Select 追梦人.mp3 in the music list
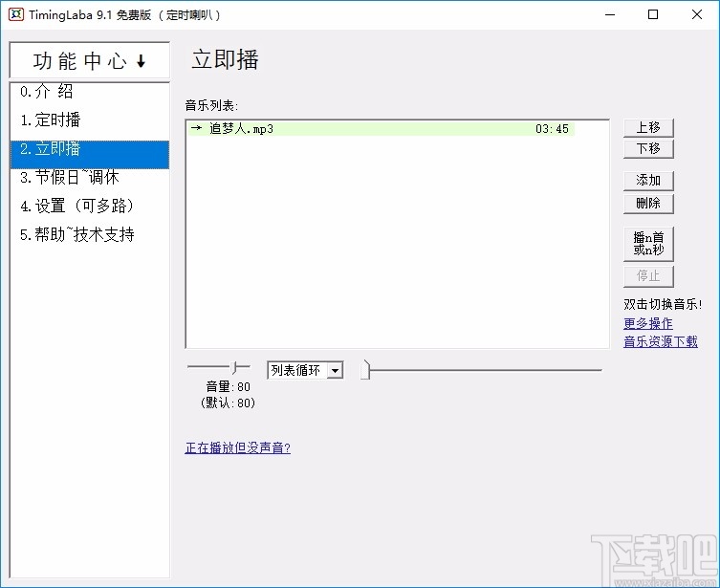 pyautogui.click(x=382, y=128)
